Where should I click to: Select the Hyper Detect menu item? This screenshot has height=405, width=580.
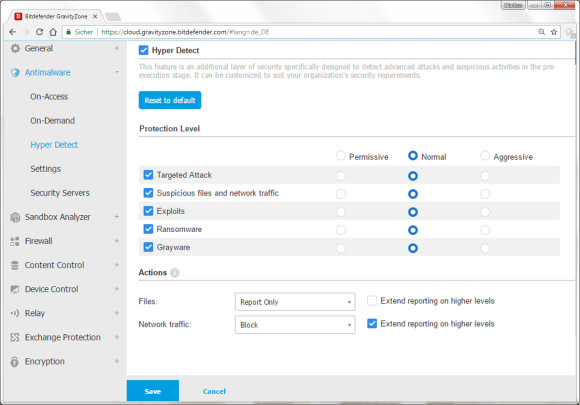pyautogui.click(x=54, y=145)
